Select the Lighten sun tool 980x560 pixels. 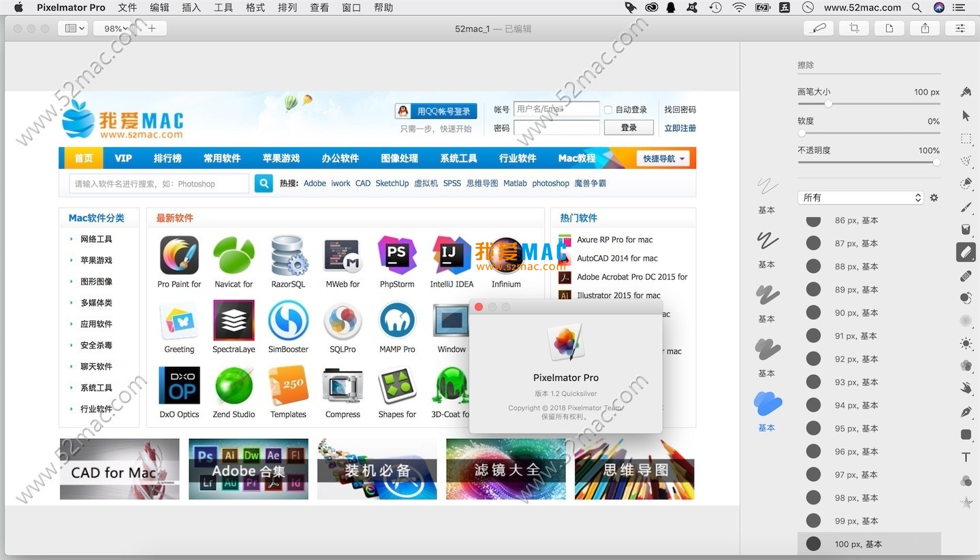click(966, 343)
